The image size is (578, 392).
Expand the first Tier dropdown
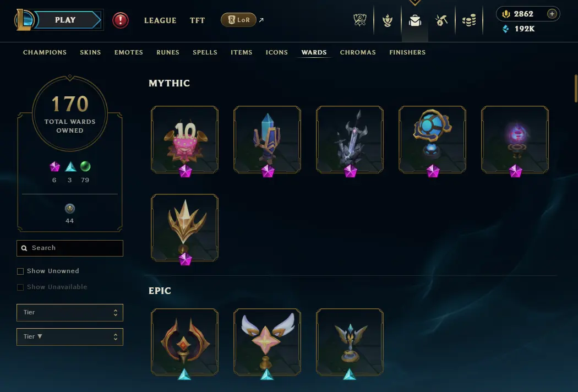(x=70, y=313)
